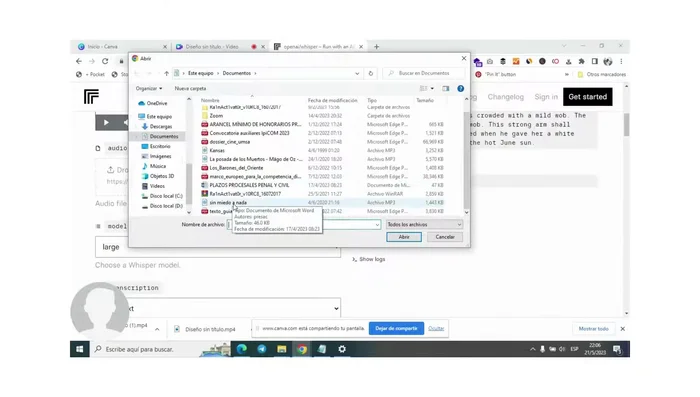Reload the page in Chrome
This screenshot has width=700, height=397.
click(x=105, y=61)
